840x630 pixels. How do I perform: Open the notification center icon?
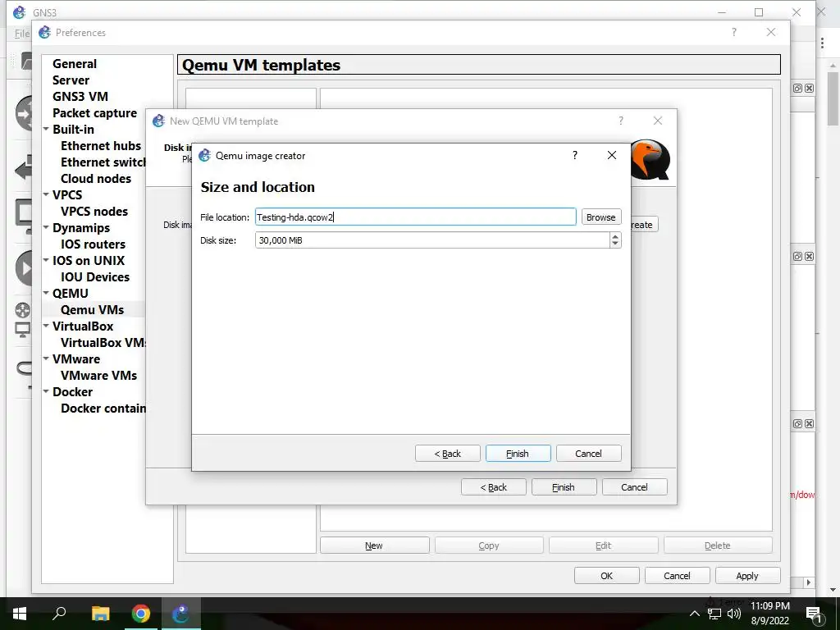(814, 614)
